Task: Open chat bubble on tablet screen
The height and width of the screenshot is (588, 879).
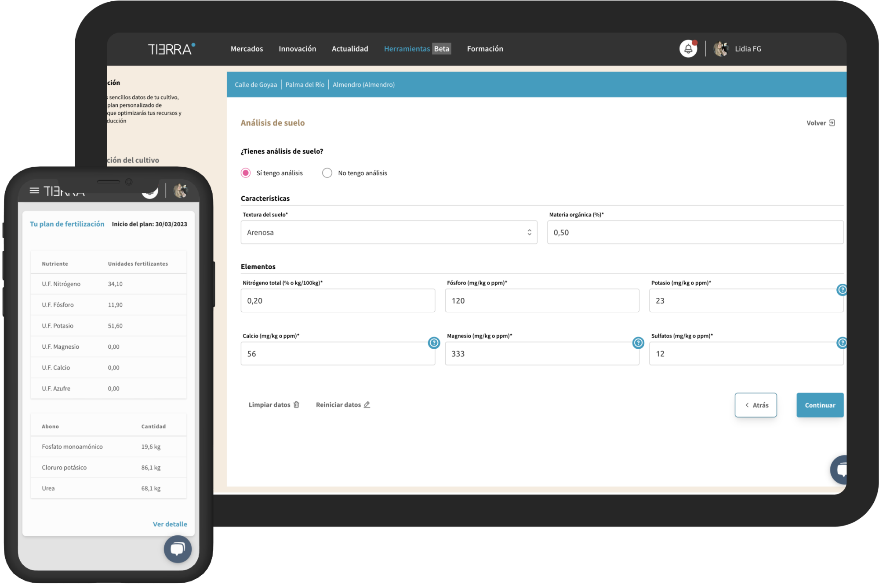Action: [839, 470]
